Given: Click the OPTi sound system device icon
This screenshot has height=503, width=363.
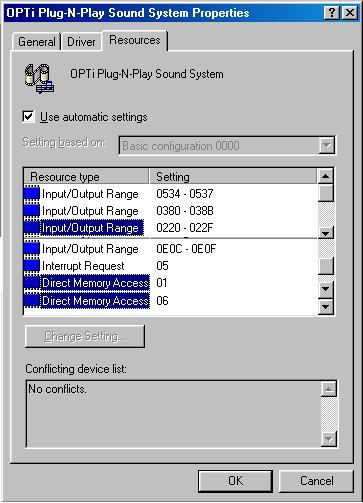Looking at the screenshot, I should pyautogui.click(x=39, y=79).
